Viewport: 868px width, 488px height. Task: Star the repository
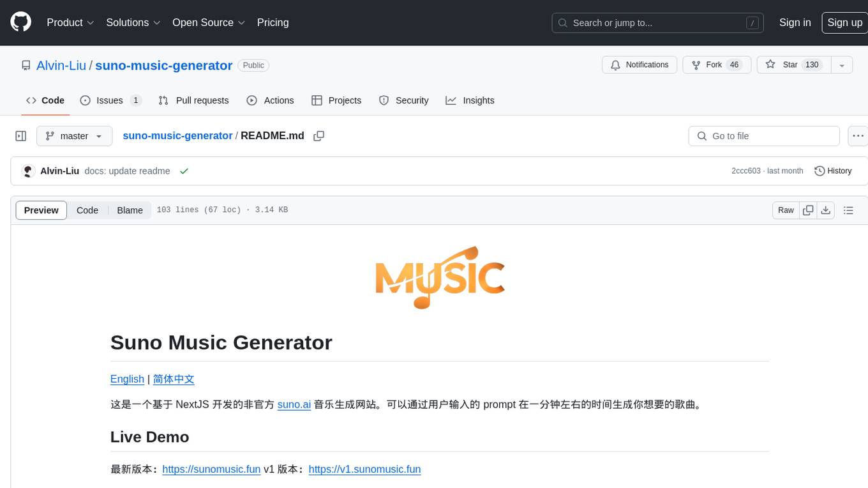coord(793,65)
